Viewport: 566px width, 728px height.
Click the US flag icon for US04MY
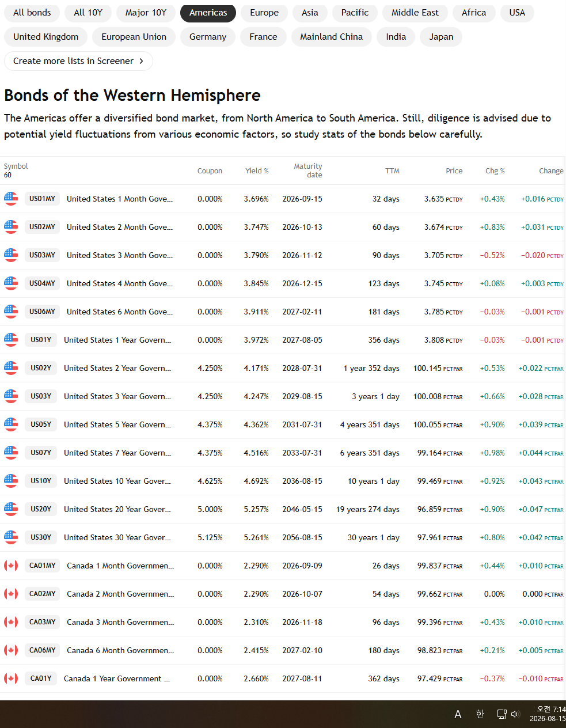11,283
